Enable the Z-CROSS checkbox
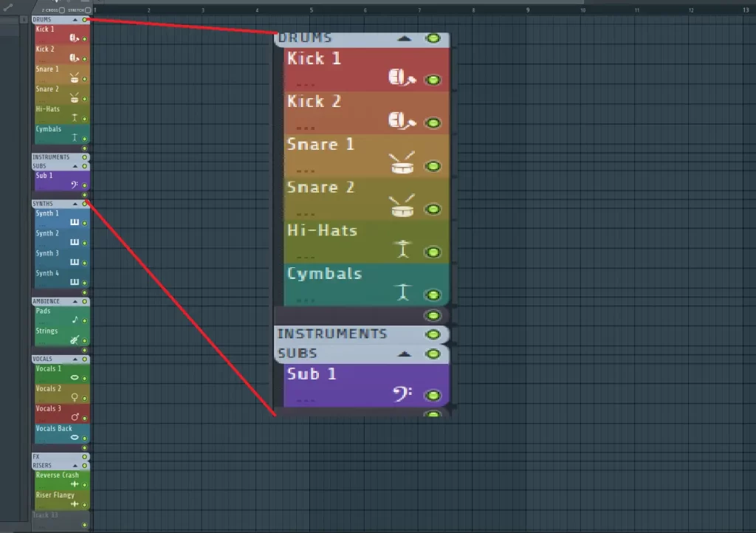This screenshot has width=756, height=533. click(x=62, y=10)
